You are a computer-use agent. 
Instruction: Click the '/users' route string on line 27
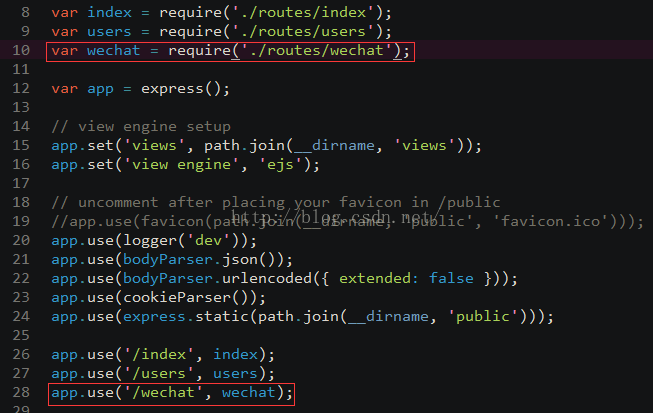pyautogui.click(x=159, y=374)
